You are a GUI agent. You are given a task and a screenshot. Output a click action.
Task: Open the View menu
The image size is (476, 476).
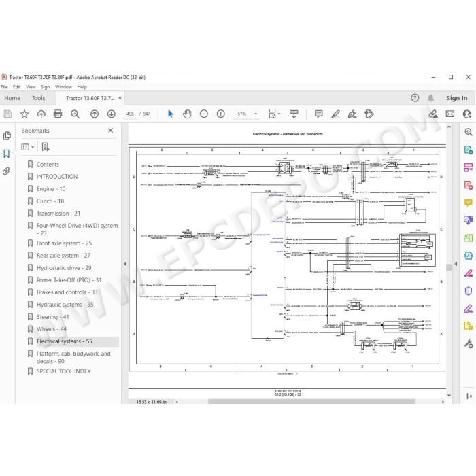point(31,87)
